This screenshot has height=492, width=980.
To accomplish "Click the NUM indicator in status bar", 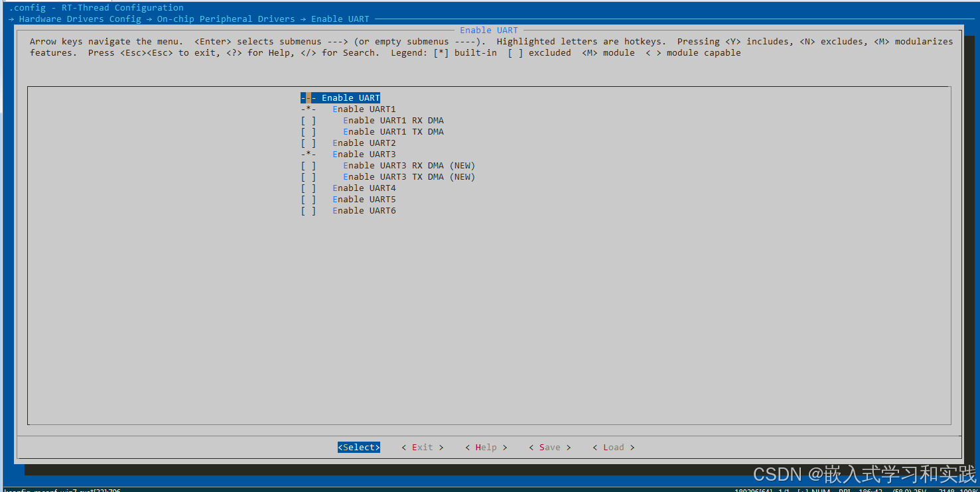I will click(818, 490).
